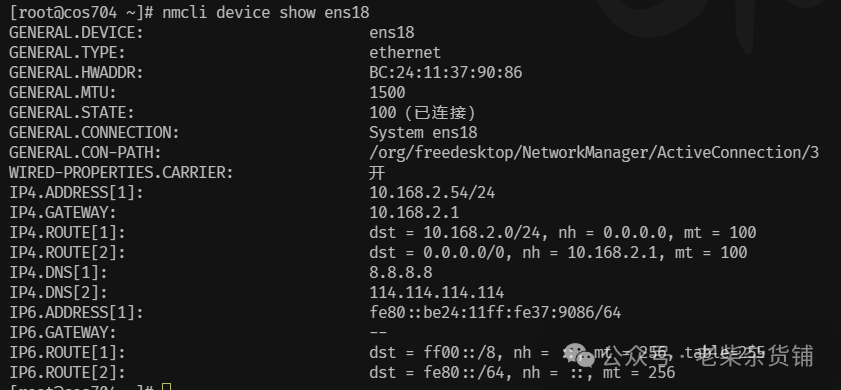Click the MTU value 1500

pos(387,92)
